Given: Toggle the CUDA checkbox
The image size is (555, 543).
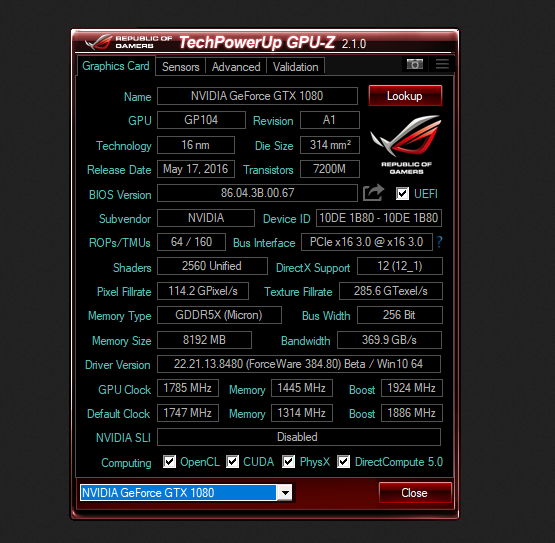Looking at the screenshot, I should (232, 462).
